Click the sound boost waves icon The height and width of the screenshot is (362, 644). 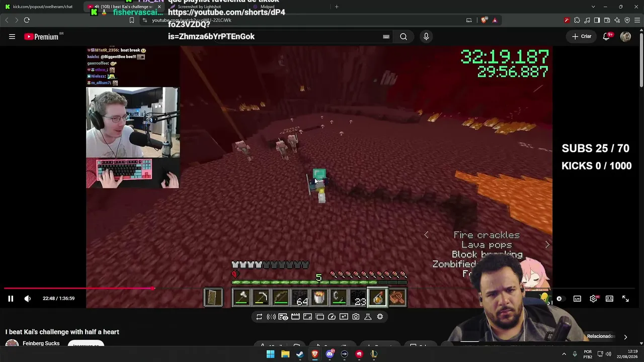[x=271, y=317]
